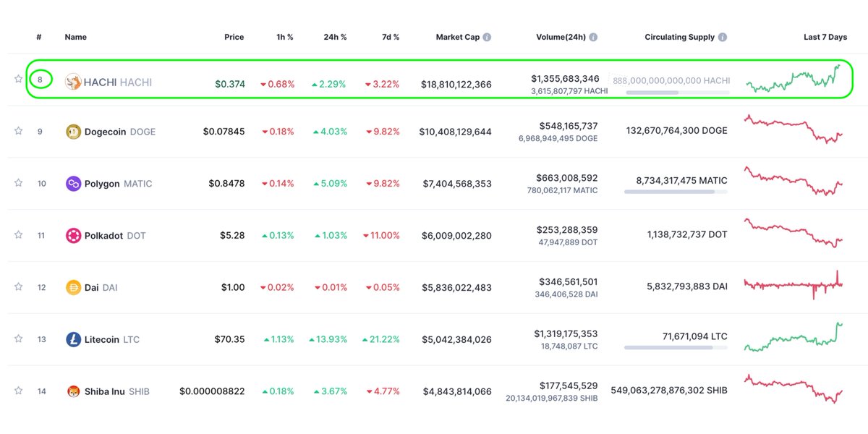Image resolution: width=868 pixels, height=434 pixels.
Task: Show info for Volume(24h) column
Action: pyautogui.click(x=593, y=37)
